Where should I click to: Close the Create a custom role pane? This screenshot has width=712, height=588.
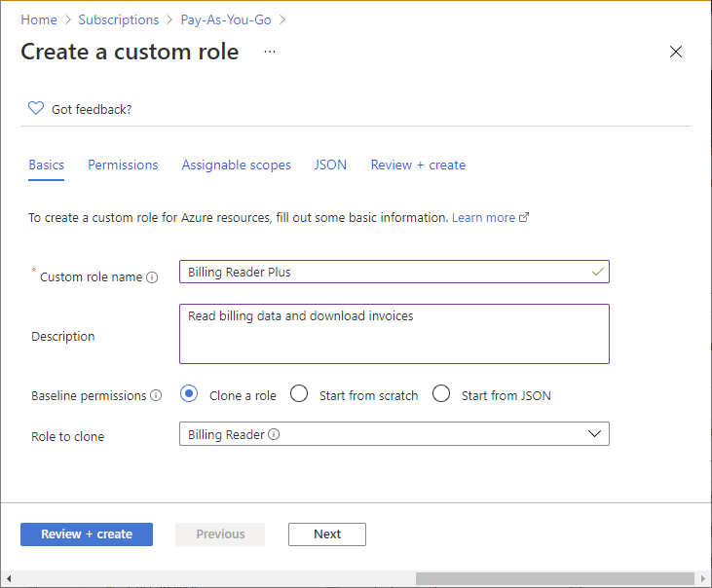coord(676,52)
